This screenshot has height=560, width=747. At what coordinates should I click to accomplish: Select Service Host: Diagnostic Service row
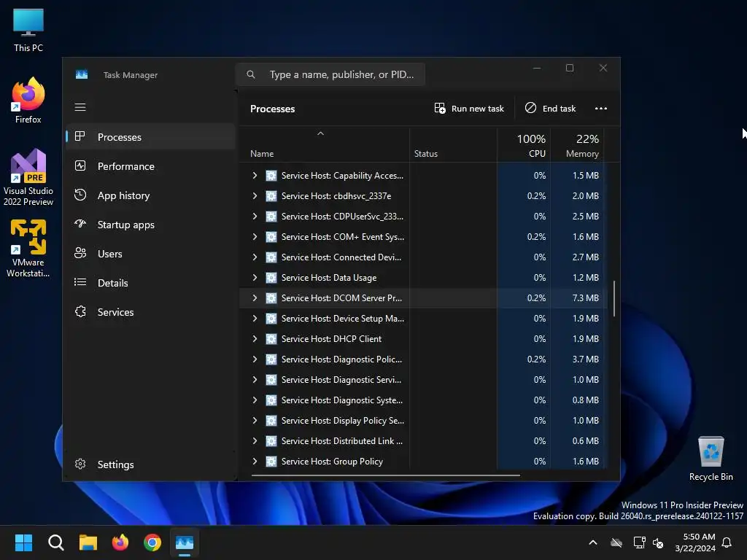click(x=423, y=379)
